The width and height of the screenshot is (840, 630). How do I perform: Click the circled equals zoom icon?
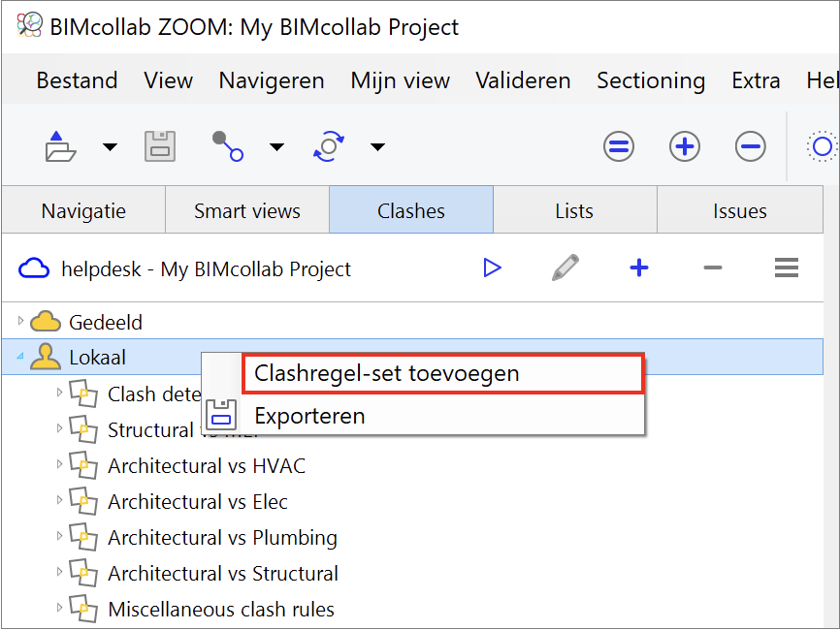(x=619, y=147)
